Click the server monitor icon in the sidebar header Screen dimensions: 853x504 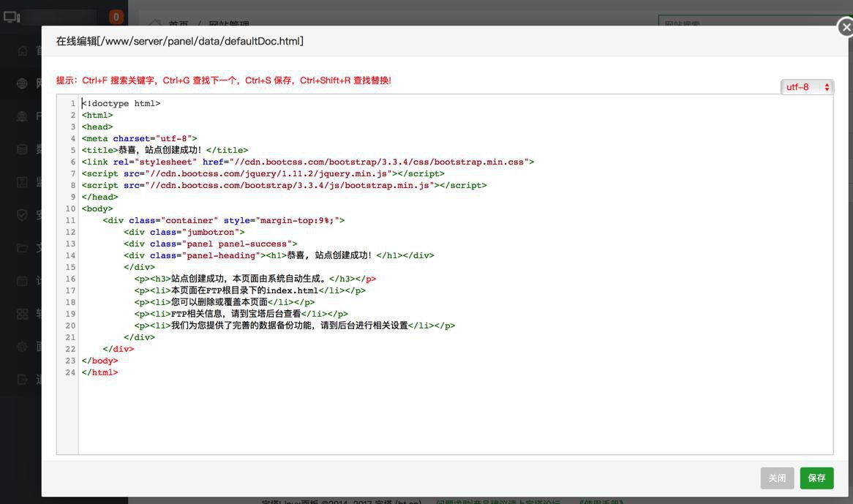pos(12,17)
